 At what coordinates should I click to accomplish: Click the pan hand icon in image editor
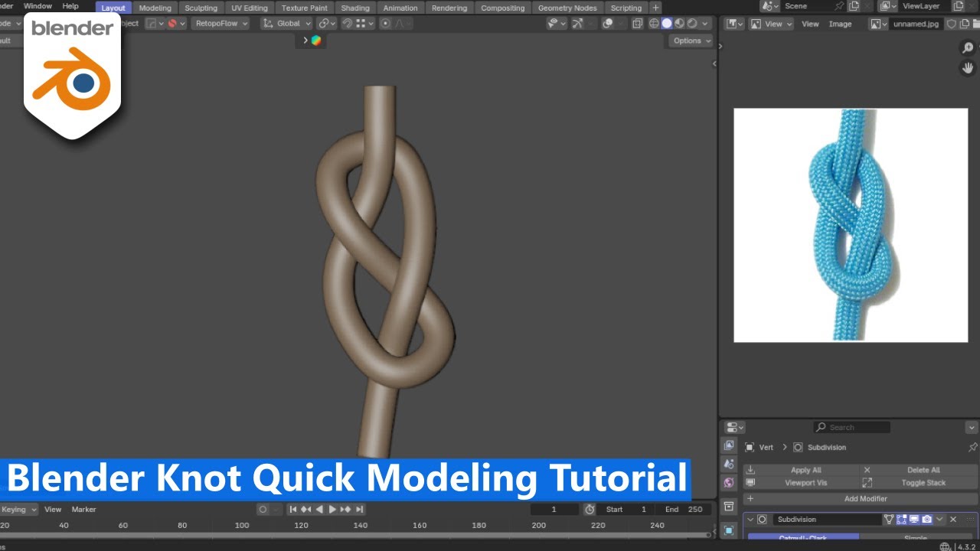968,68
